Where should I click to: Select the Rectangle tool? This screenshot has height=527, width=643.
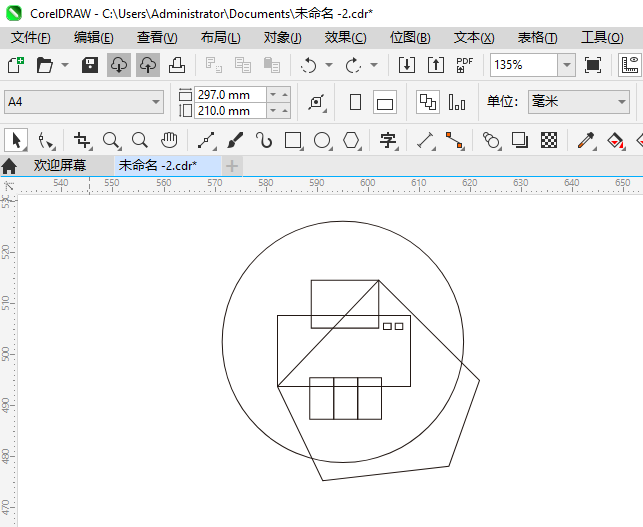(x=293, y=140)
